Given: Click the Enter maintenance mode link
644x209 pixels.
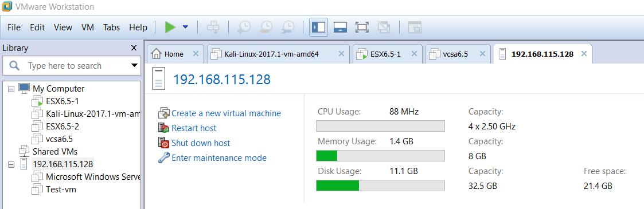Looking at the screenshot, I should click(219, 158).
